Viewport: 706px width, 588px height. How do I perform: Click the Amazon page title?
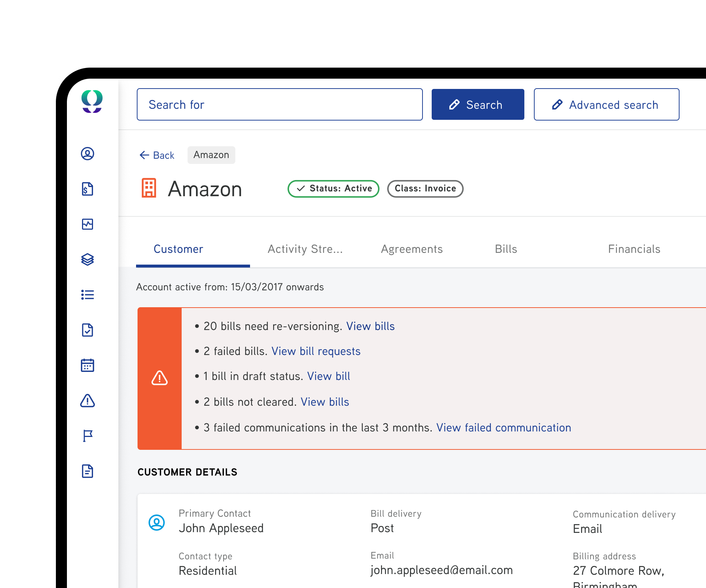point(205,189)
